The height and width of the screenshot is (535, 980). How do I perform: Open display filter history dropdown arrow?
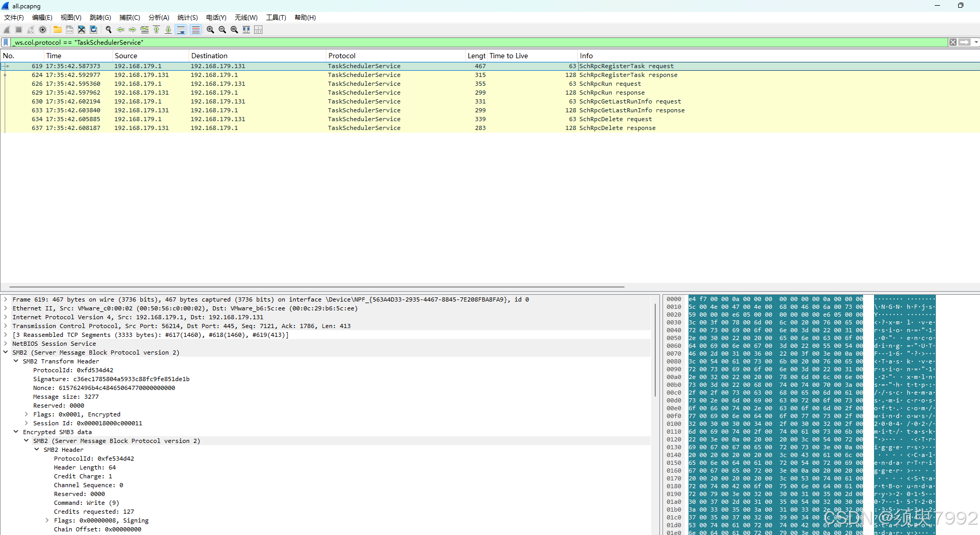[976, 42]
